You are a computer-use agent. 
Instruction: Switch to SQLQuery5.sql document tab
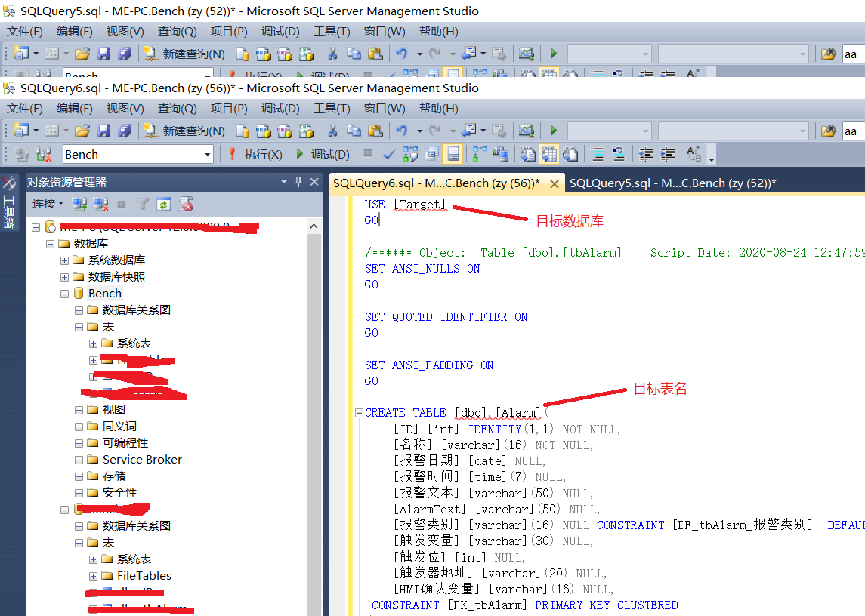[672, 183]
